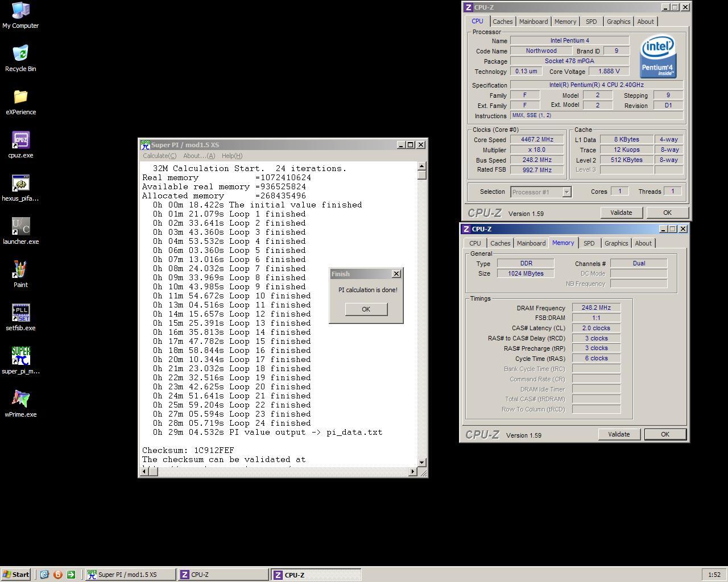Viewport: 728px width, 582px height.
Task: Open the Caches tab in upper CPU-Z
Action: point(502,22)
